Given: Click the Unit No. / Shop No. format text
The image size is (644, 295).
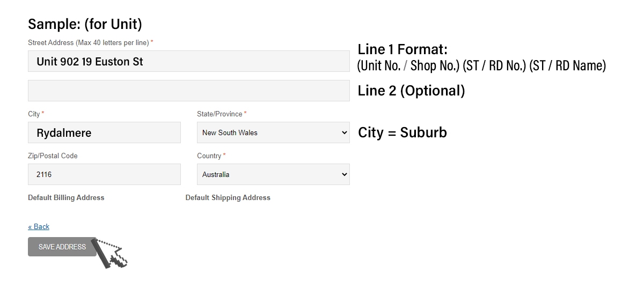Looking at the screenshot, I should [x=409, y=65].
